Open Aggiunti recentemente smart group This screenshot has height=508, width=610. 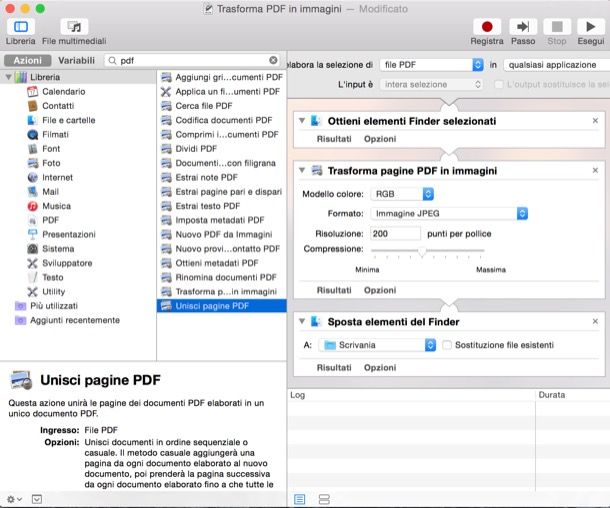click(x=75, y=321)
